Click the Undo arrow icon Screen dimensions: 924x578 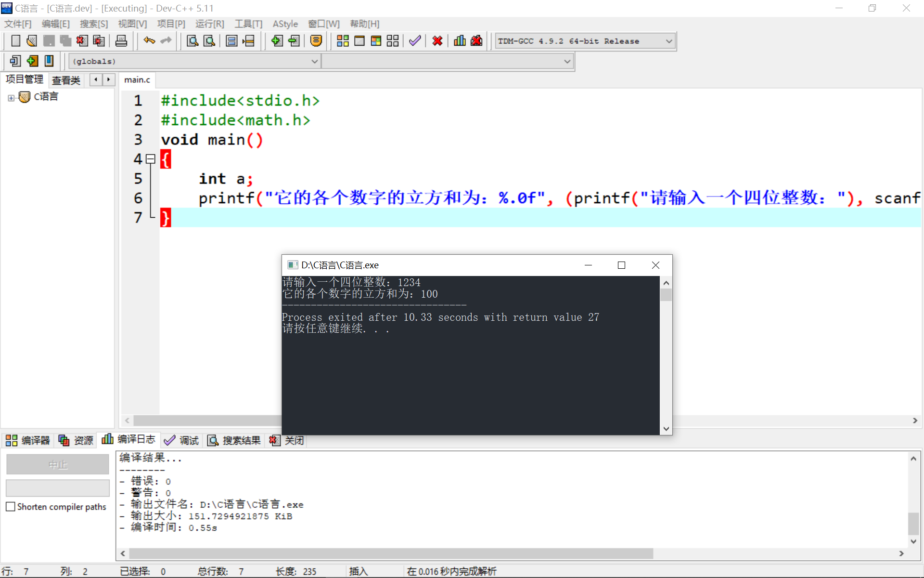tap(149, 41)
